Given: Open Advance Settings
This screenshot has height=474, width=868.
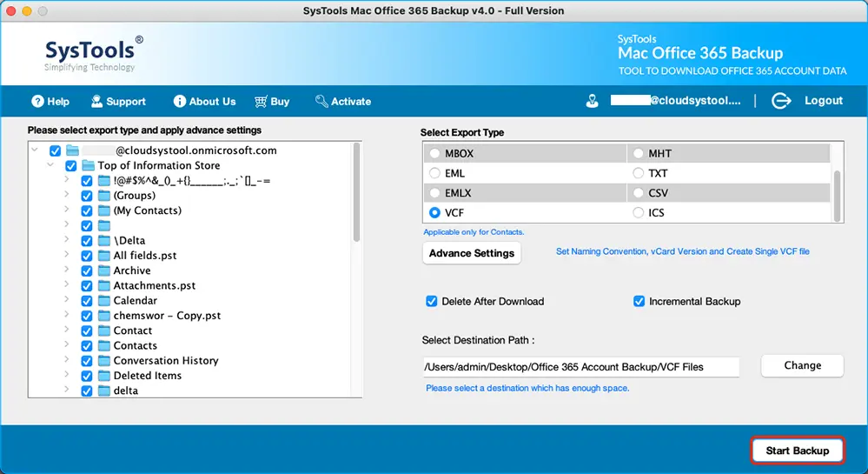Looking at the screenshot, I should click(472, 253).
